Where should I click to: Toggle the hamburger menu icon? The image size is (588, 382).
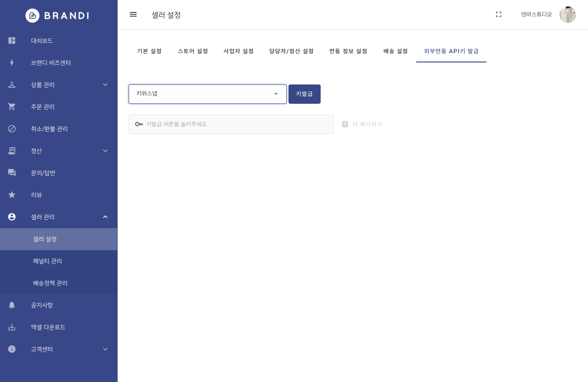(133, 14)
